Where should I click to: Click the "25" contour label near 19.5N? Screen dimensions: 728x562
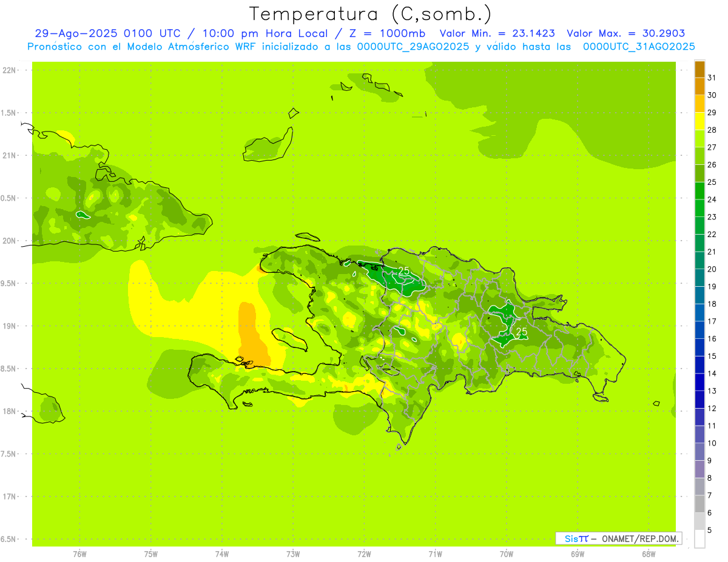point(404,271)
